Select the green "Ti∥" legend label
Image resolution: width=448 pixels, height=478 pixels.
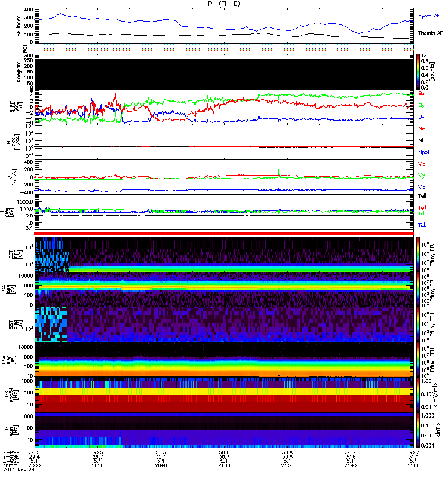pos(421,213)
